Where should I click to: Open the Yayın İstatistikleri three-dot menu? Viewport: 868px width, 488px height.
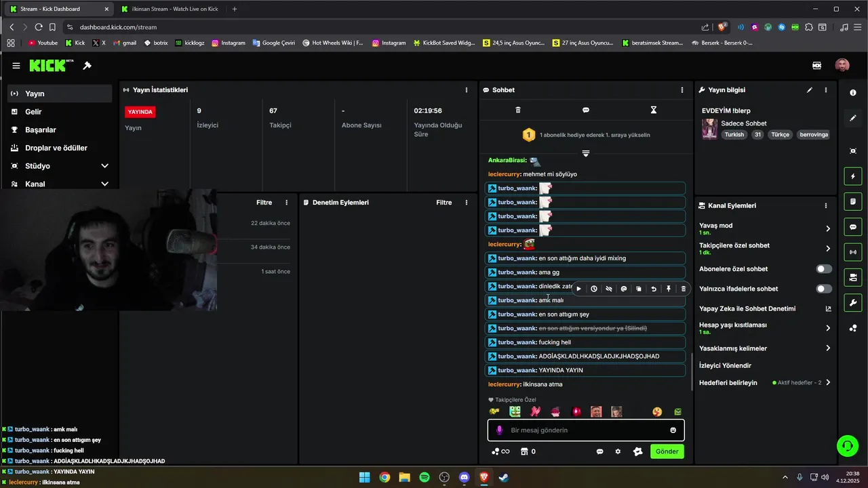tap(467, 89)
